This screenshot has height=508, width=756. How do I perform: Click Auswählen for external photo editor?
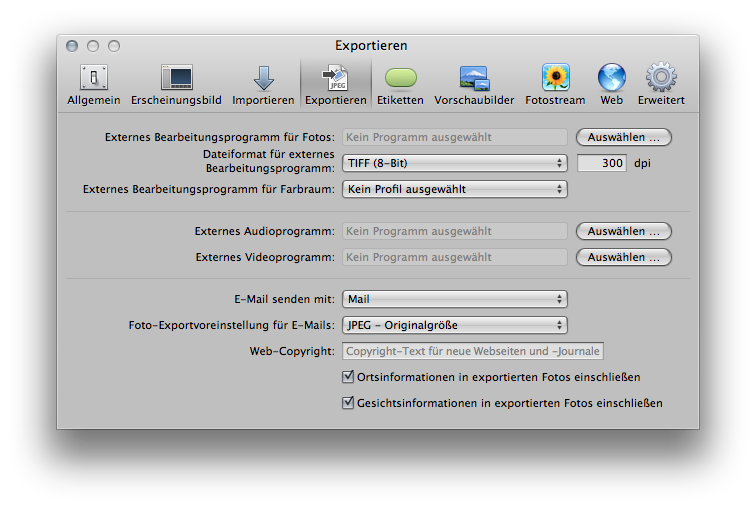point(623,137)
